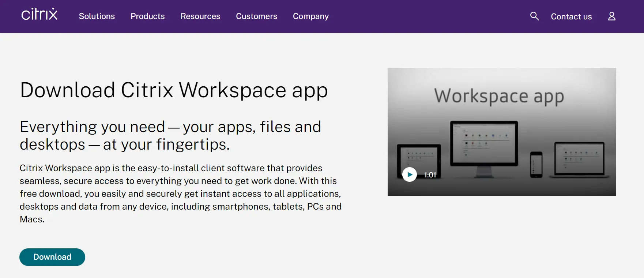Viewport: 644px width, 278px height.
Task: Play the Workspace app video
Action: point(410,174)
